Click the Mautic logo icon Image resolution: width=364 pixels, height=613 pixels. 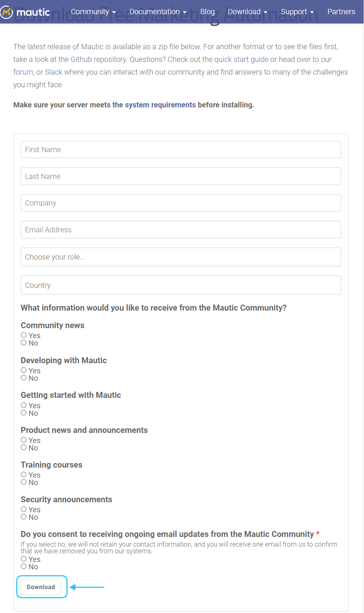(6, 12)
